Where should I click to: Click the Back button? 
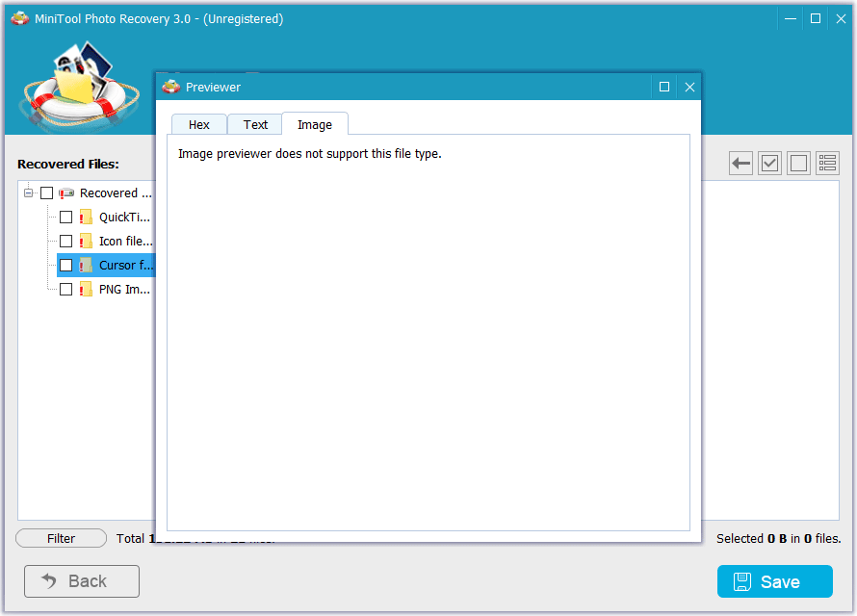82,581
